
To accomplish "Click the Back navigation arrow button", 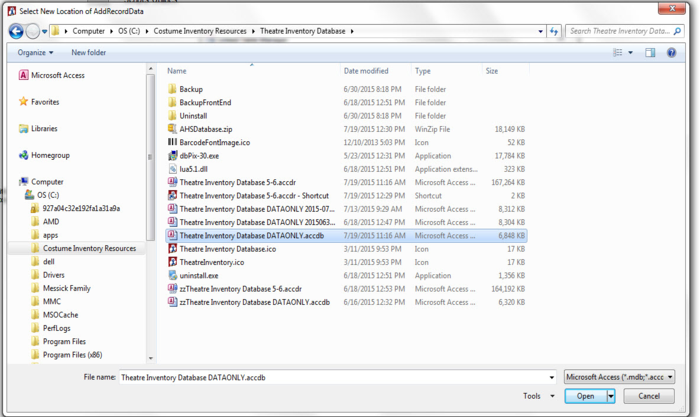I will (x=16, y=31).
